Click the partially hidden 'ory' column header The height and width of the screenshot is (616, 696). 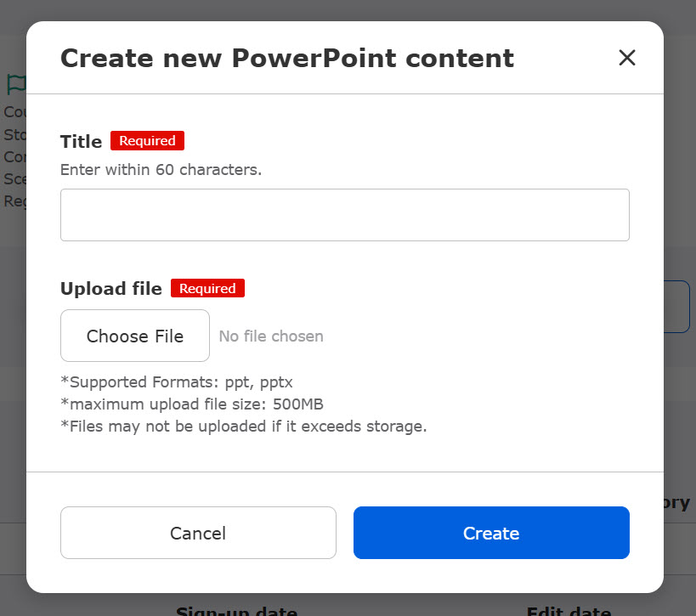[678, 502]
